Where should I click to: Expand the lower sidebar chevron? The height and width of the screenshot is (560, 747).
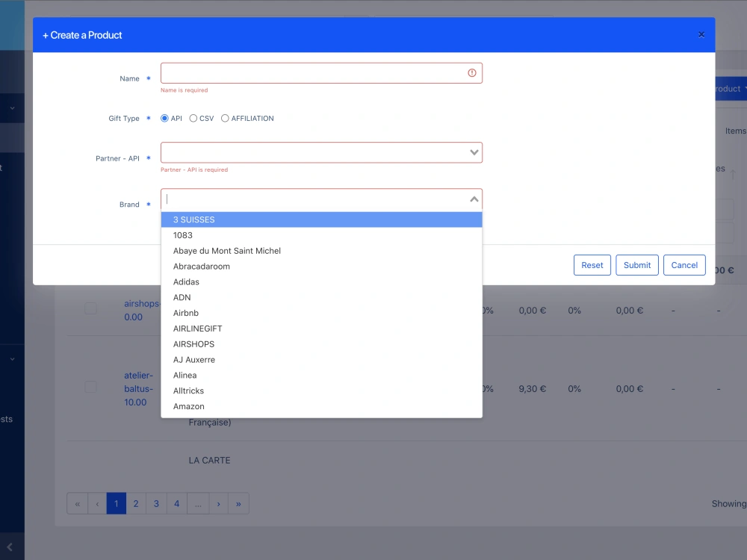(13, 359)
